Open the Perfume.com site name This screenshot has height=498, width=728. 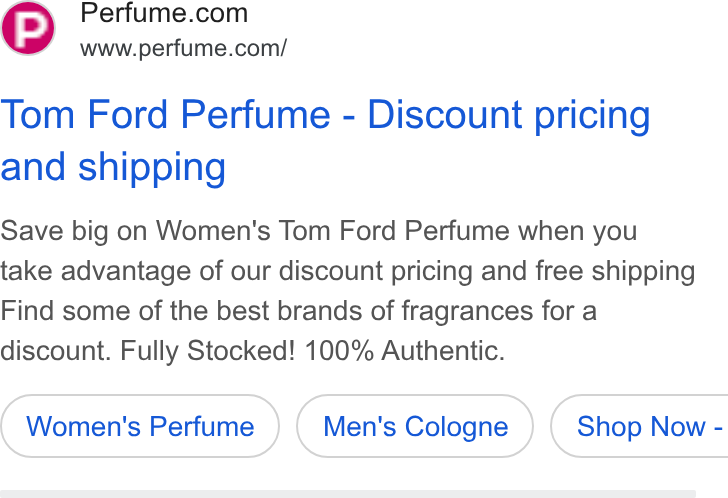click(164, 13)
